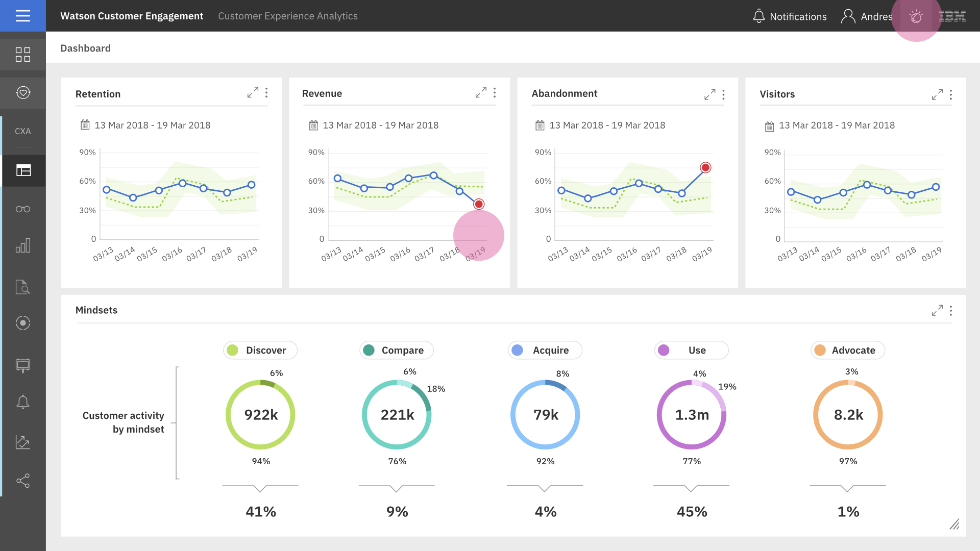Open the Visitors date range picker
This screenshot has height=551, width=980.
pyautogui.click(x=830, y=126)
